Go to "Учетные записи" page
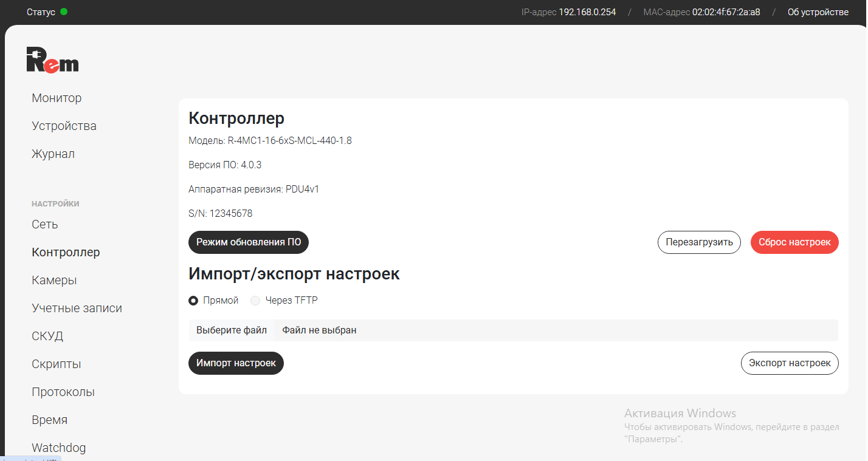This screenshot has width=868, height=461. click(77, 308)
